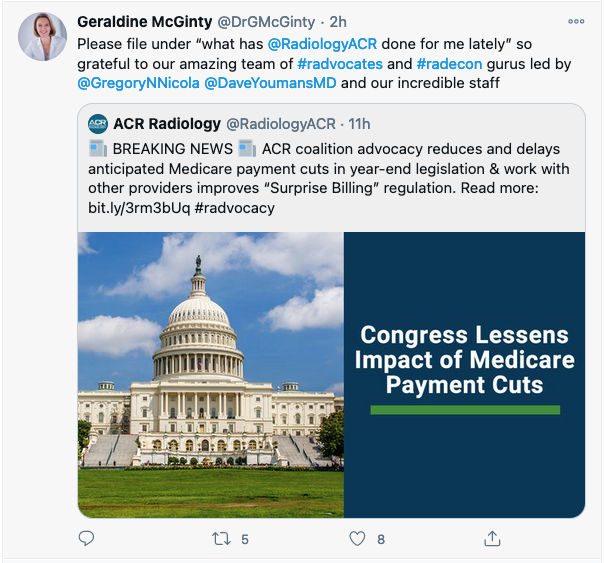
Task: Open the #radecon hashtag
Action: 451,64
